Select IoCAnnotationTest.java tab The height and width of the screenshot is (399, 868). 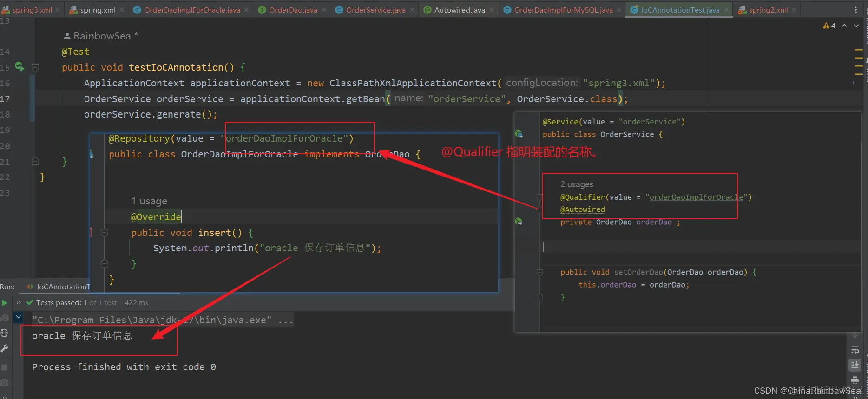click(x=680, y=10)
